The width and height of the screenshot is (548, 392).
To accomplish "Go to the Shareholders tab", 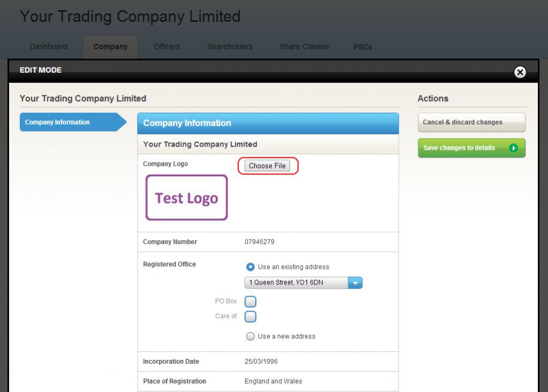I will 230,47.
